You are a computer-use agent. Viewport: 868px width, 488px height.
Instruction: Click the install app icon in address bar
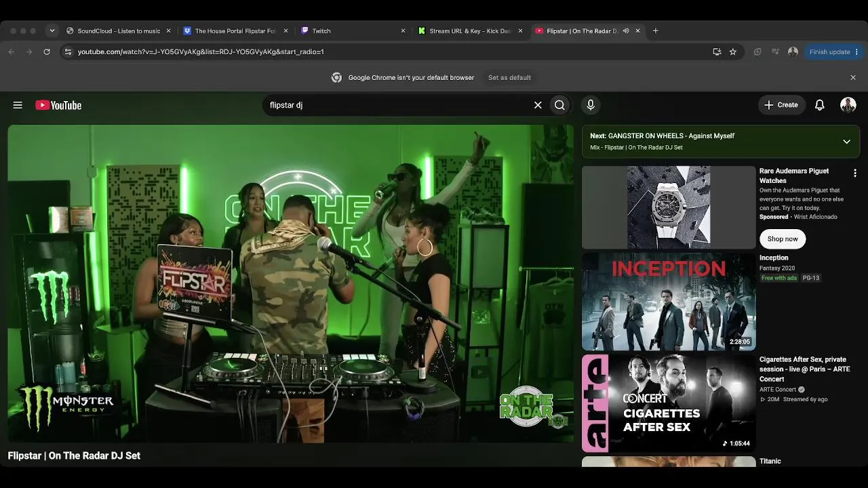click(x=717, y=52)
